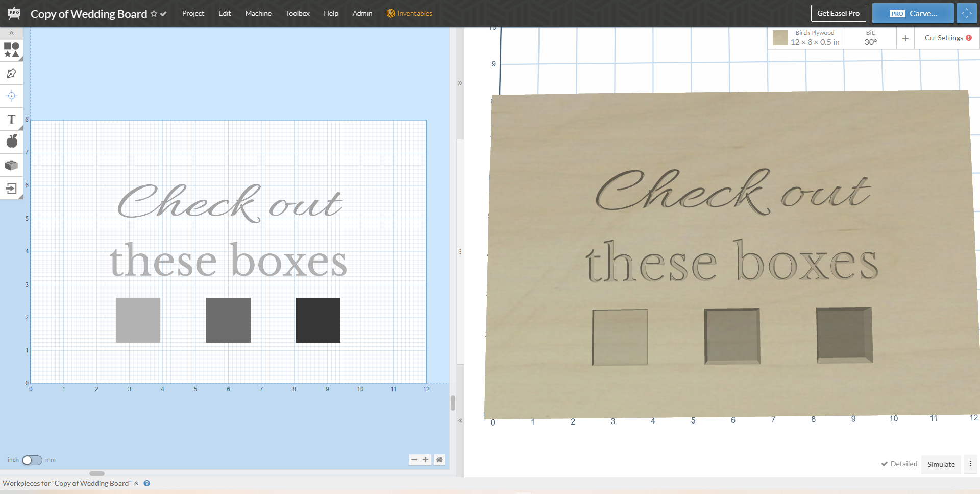Click the Get Easel Pro button
Screen dimensions: 980x494
point(838,13)
